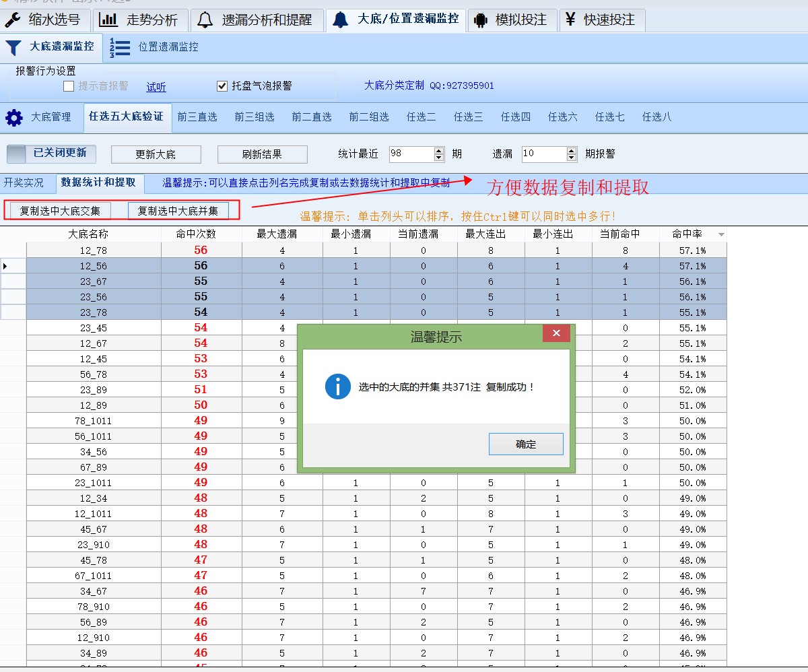
Task: Open 大底管理 settings gear
Action: click(50, 116)
